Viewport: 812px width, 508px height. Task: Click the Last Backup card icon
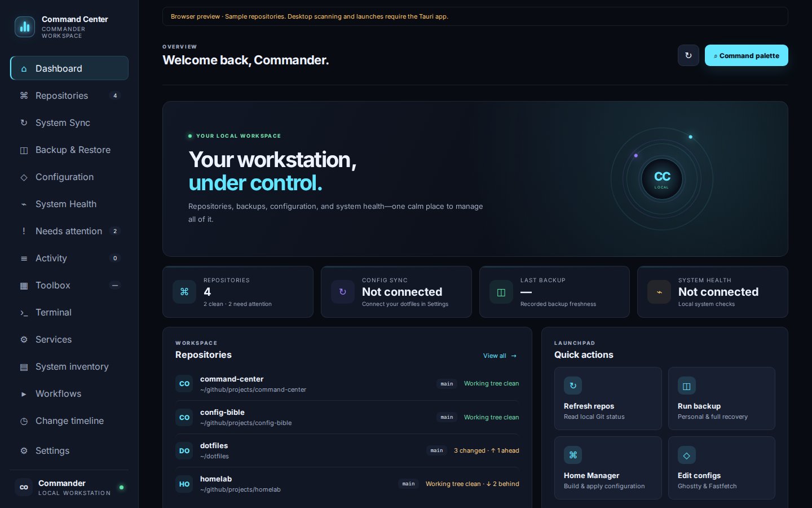coord(501,292)
